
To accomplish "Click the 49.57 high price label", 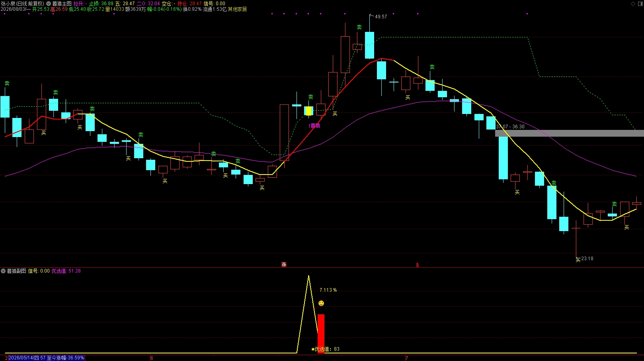I will click(x=381, y=17).
